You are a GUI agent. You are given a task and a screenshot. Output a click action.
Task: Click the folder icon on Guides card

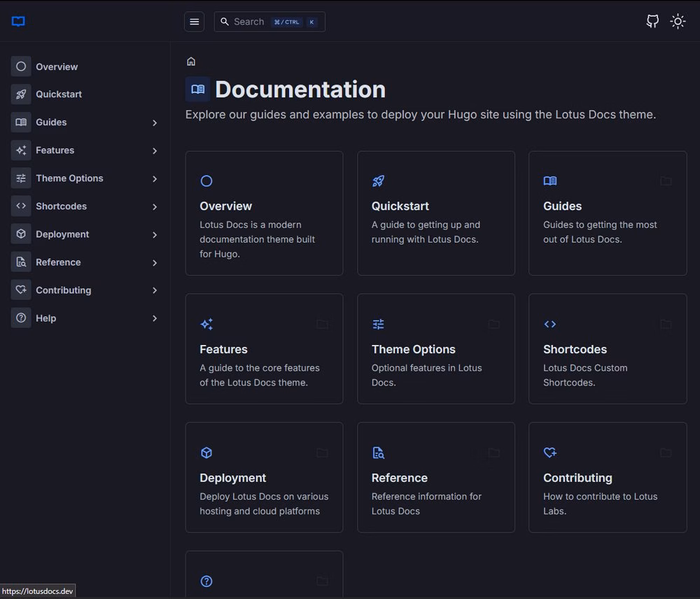[x=666, y=181]
